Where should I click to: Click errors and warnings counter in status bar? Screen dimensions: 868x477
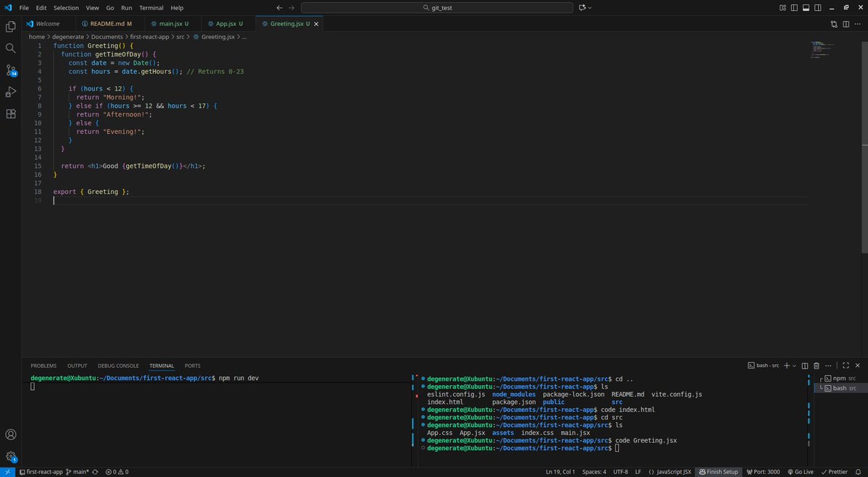pos(117,472)
